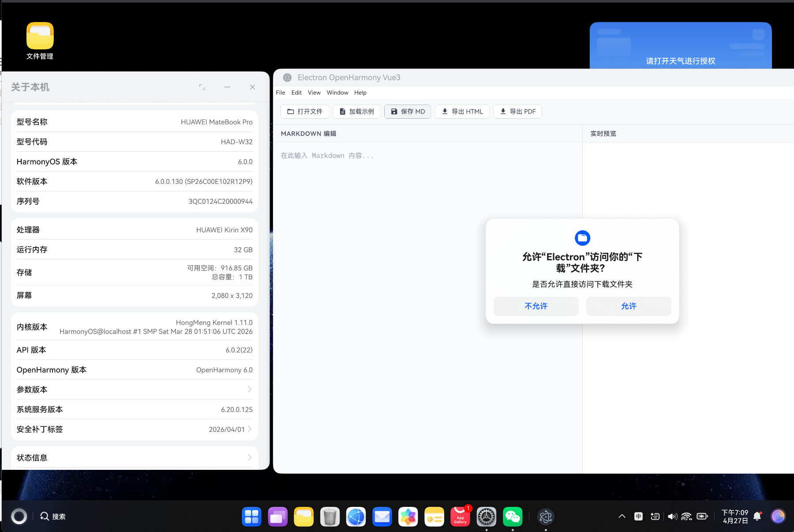Click the 打开文件 toolbar button
This screenshot has height=532, width=794.
tap(305, 112)
